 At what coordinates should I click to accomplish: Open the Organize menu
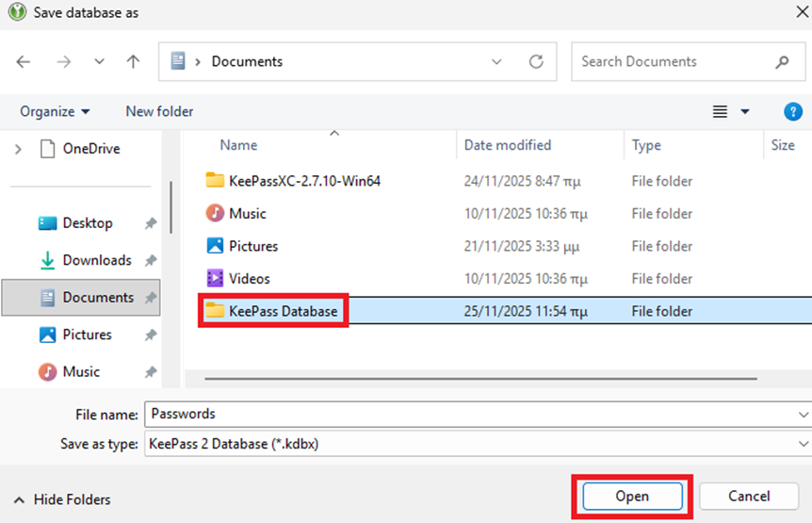click(x=55, y=111)
